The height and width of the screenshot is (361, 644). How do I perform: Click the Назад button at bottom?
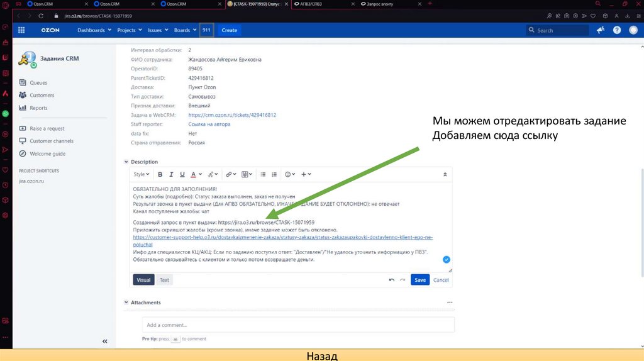tap(322, 355)
